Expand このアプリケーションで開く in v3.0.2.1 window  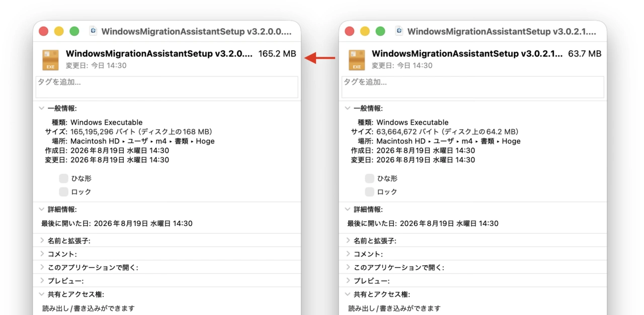click(x=348, y=267)
